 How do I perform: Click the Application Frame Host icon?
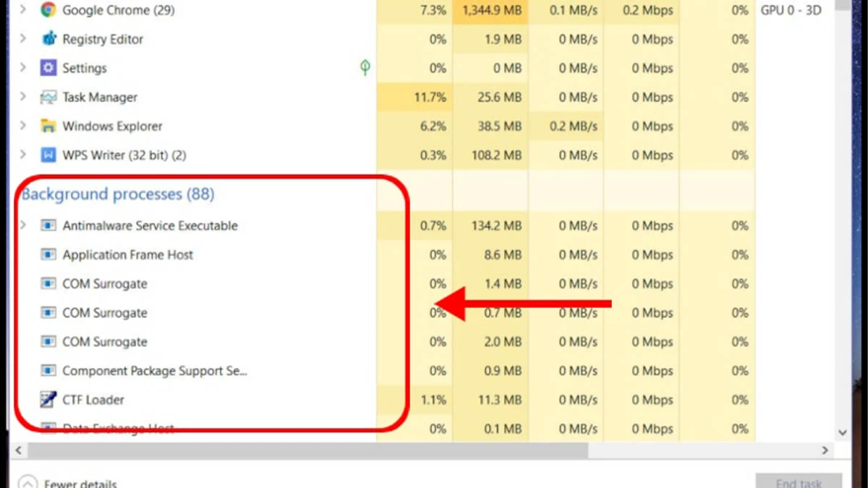(x=48, y=254)
